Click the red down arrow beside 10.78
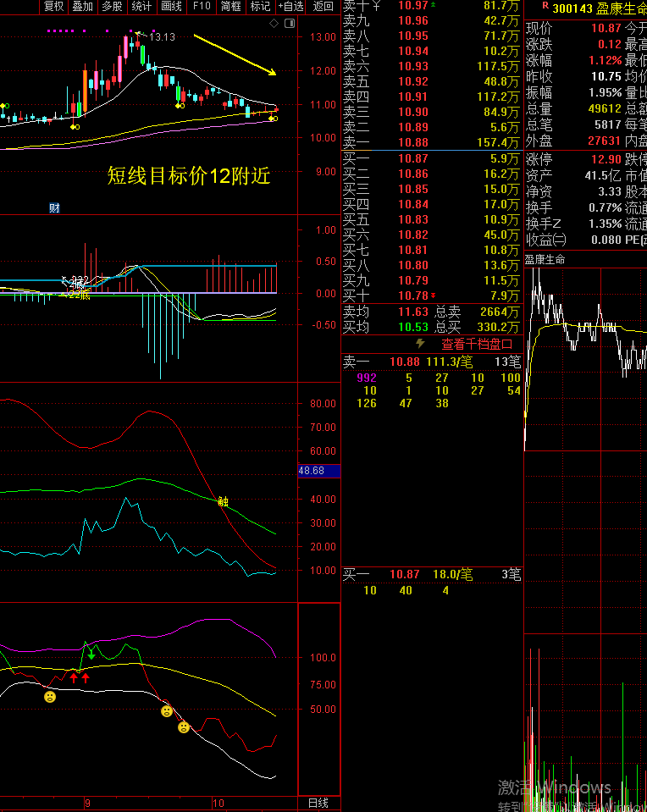 pyautogui.click(x=434, y=296)
